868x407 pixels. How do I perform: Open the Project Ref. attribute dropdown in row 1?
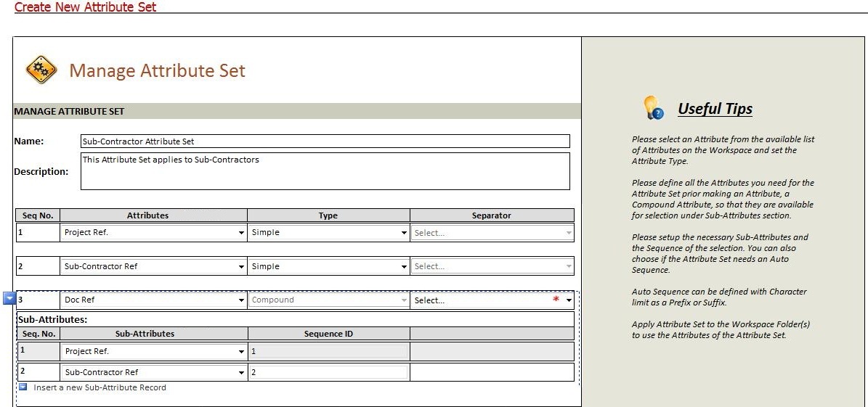point(240,233)
